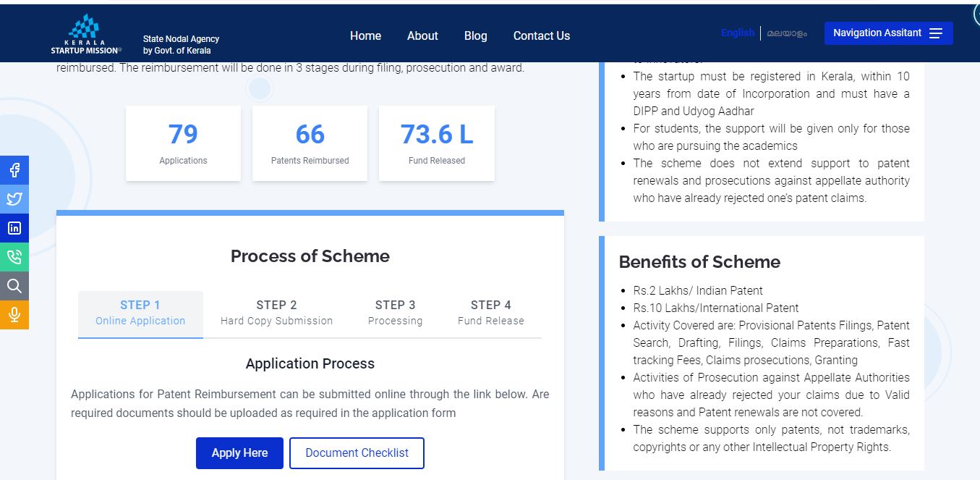Open the hamburger menu icon in Navigation Assistant
The height and width of the screenshot is (480, 980).
(x=936, y=33)
